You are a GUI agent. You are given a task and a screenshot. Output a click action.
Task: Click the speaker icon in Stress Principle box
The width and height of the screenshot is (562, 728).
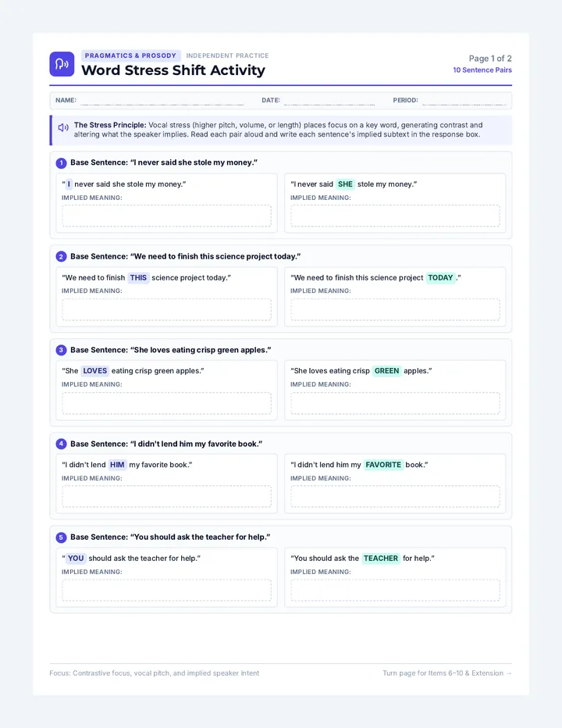(63, 127)
